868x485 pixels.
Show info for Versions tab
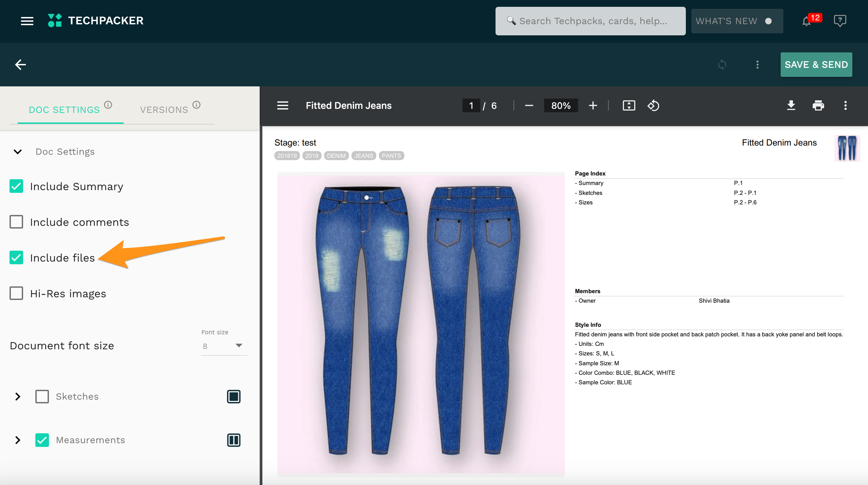coord(196,105)
